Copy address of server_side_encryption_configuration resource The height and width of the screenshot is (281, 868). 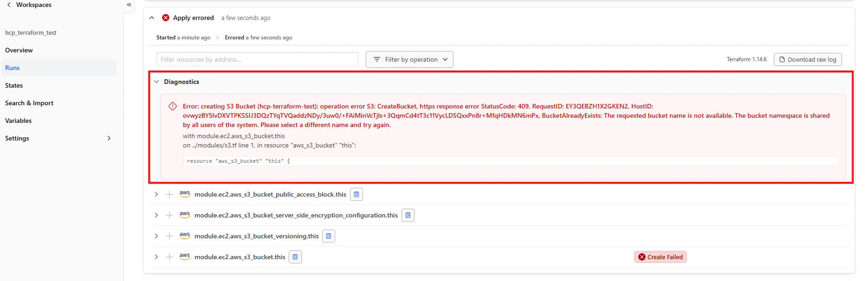tap(408, 215)
